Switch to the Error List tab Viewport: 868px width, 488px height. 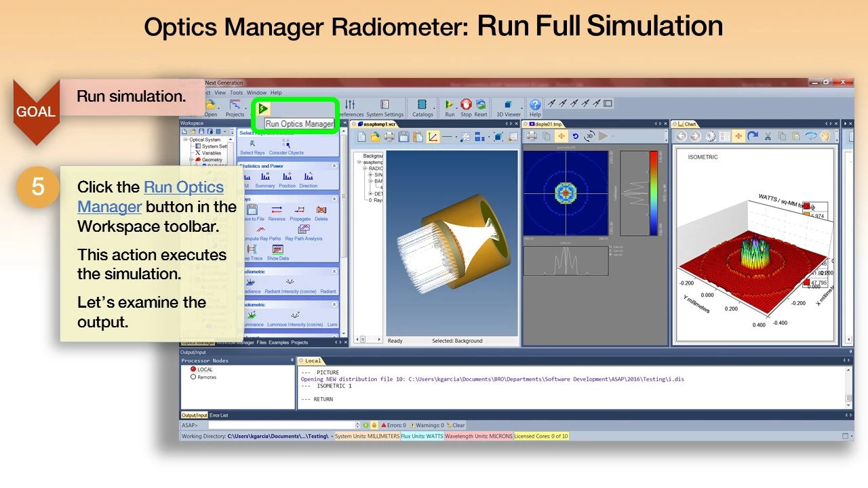(218, 415)
